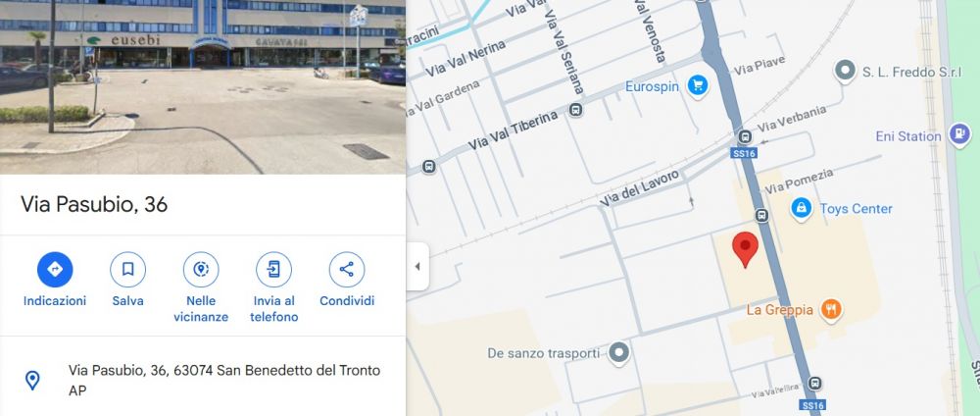The width and height of the screenshot is (980, 416).
Task: Select bus stop icon on Via Val Tiberina
Action: [576, 110]
